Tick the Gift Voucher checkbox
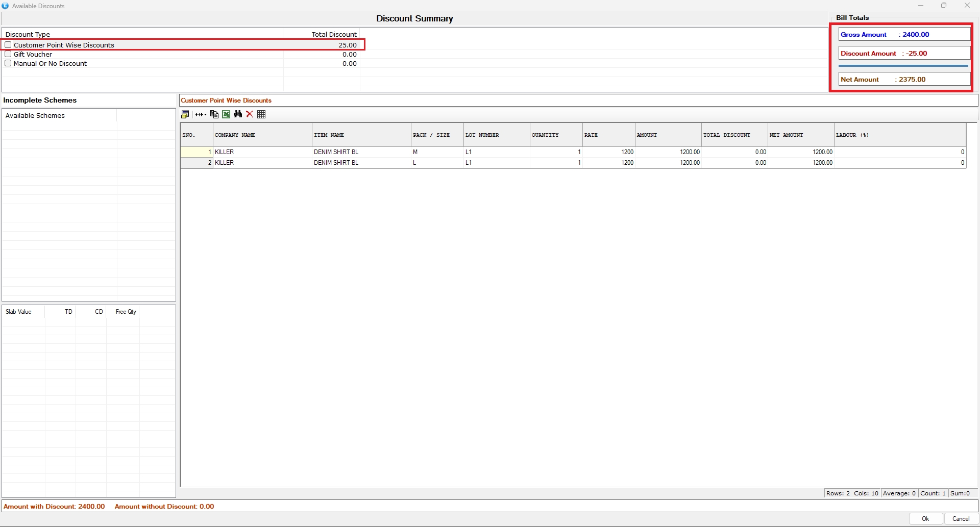Screen dimensions: 980x527 coord(8,54)
